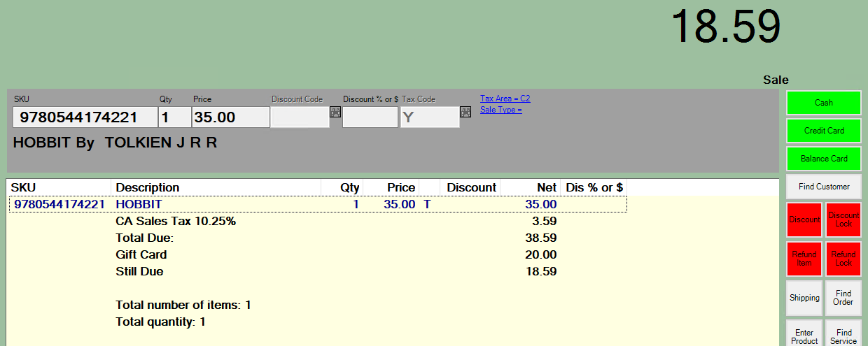868x346 pixels.
Task: Open Find Customer
Action: coord(824,187)
